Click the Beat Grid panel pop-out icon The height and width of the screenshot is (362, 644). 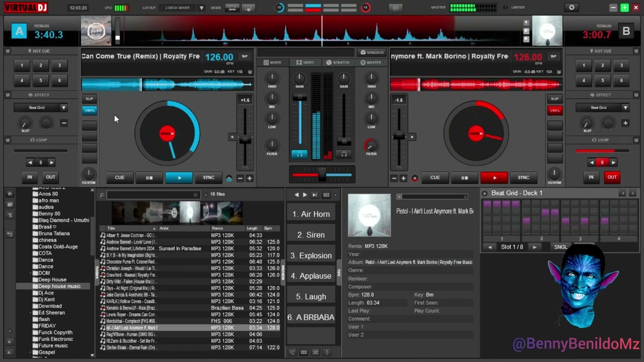coord(622,193)
